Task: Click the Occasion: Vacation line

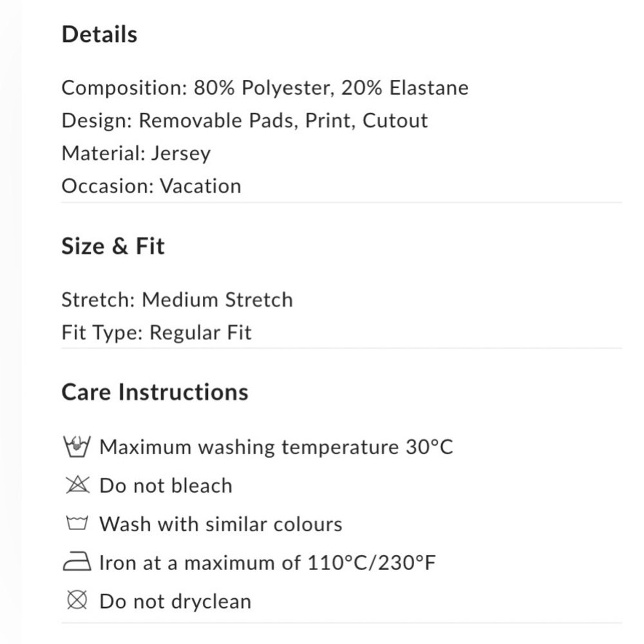Action: 151,186
